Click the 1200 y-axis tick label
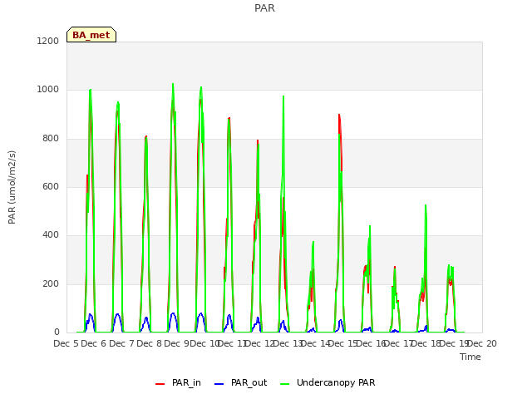This screenshot has height=399, width=532. 48,41
